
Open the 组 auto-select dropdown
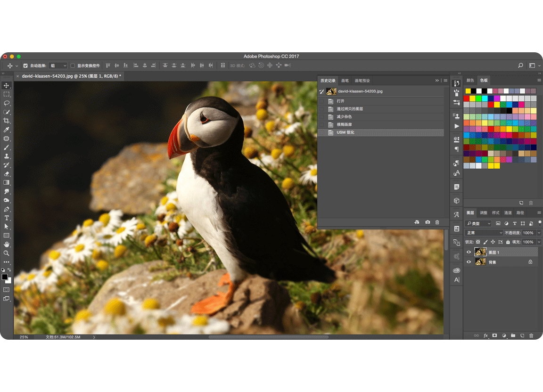tap(58, 65)
